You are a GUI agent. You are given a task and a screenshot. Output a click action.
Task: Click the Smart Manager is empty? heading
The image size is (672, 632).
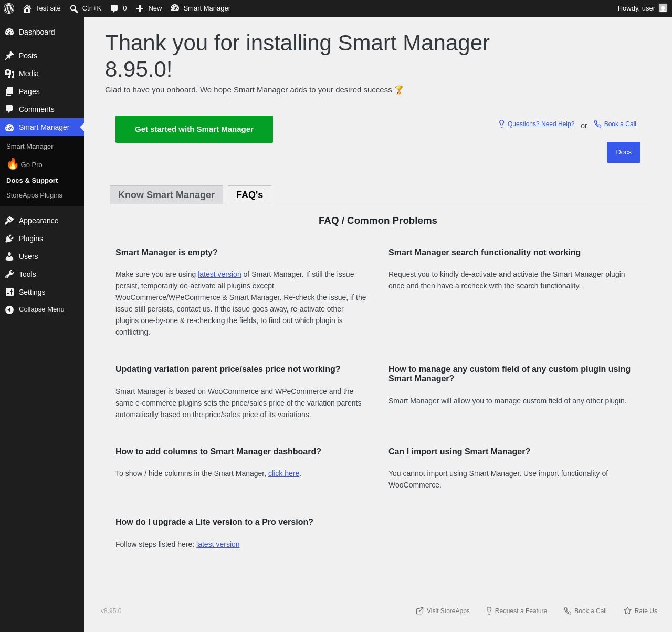pos(166,253)
